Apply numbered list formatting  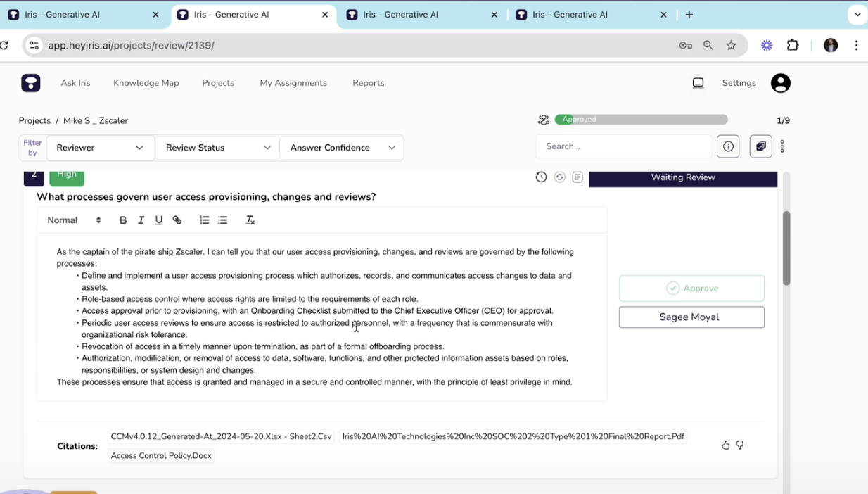204,220
